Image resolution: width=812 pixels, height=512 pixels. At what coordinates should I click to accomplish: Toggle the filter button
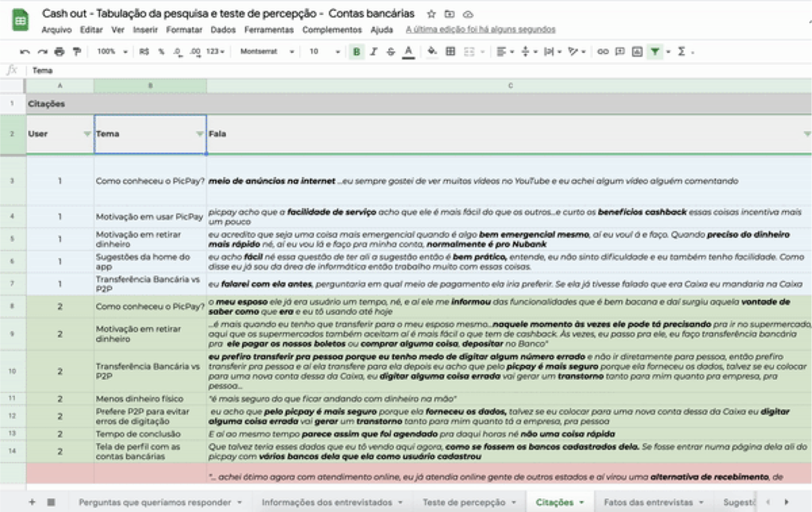655,52
